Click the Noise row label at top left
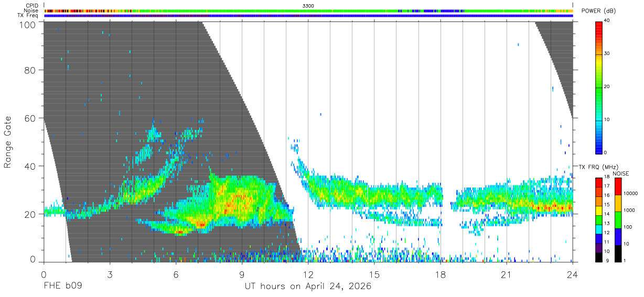The image size is (644, 297). click(x=31, y=10)
